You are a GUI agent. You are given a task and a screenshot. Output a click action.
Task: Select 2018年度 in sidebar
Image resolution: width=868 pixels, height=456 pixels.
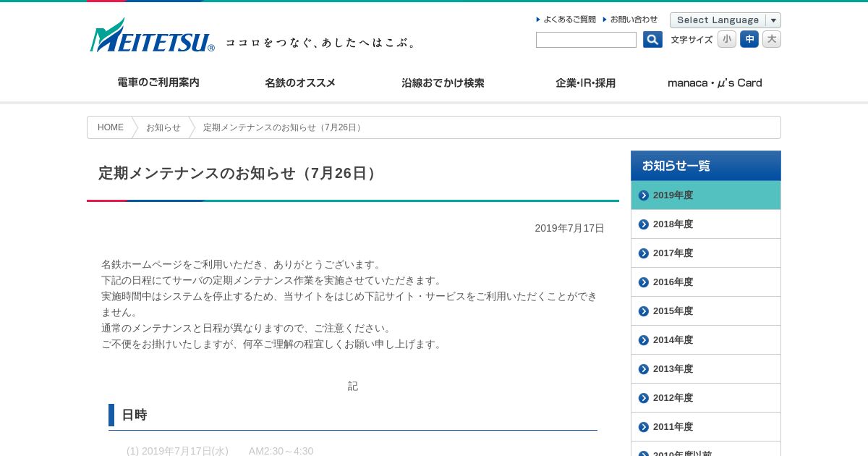(706, 224)
